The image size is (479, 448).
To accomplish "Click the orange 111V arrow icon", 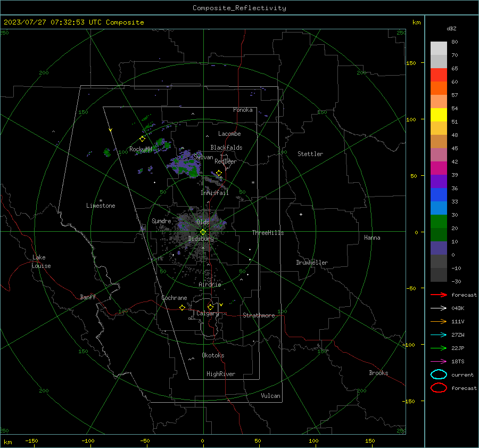I will click(x=439, y=321).
